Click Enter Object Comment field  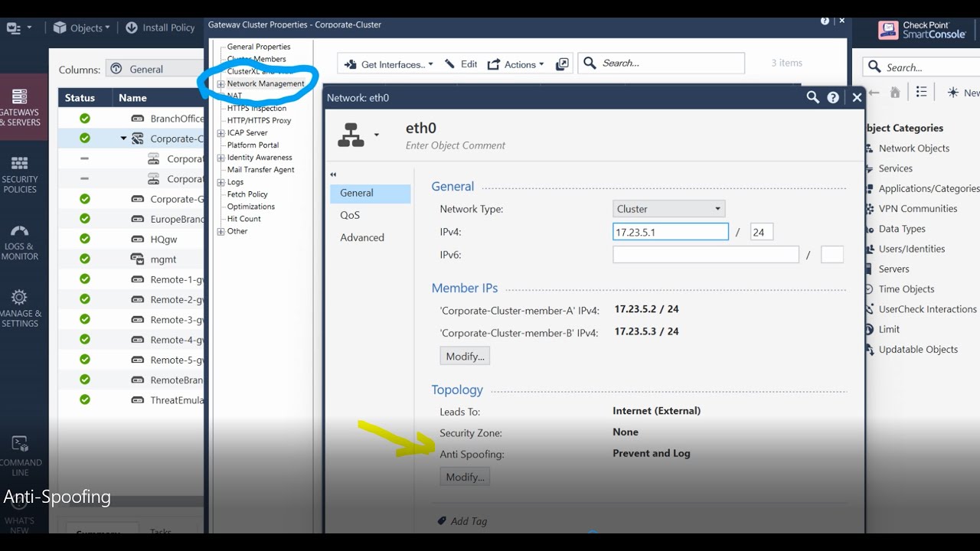(456, 145)
